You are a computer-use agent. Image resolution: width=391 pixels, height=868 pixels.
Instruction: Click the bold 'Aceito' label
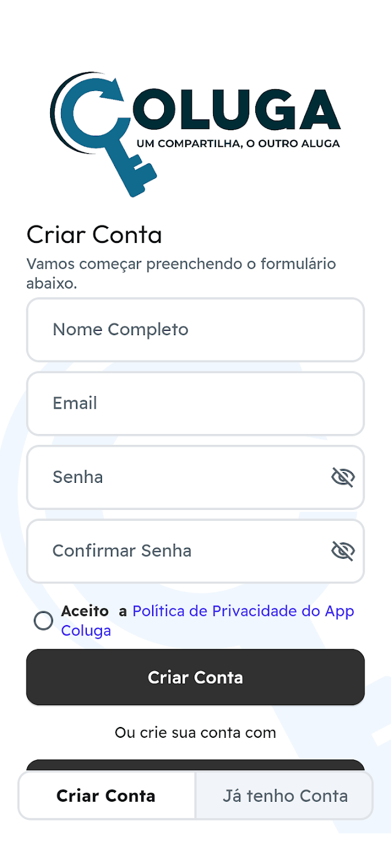(84, 611)
